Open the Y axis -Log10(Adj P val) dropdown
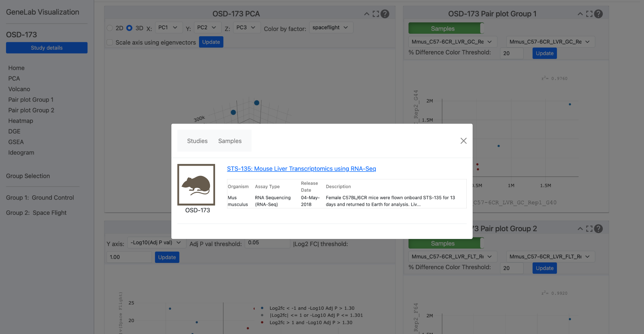The height and width of the screenshot is (334, 644). click(156, 243)
